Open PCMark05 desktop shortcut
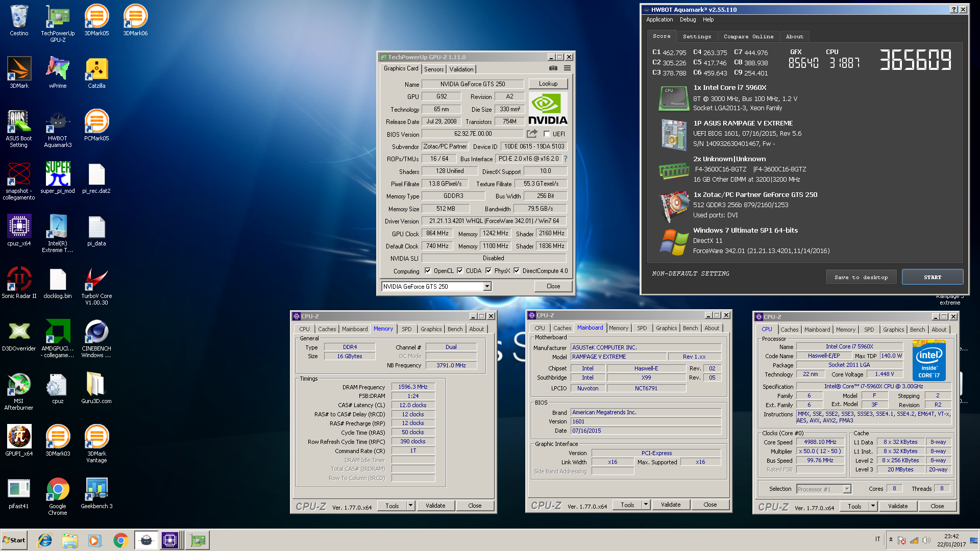 (96, 126)
